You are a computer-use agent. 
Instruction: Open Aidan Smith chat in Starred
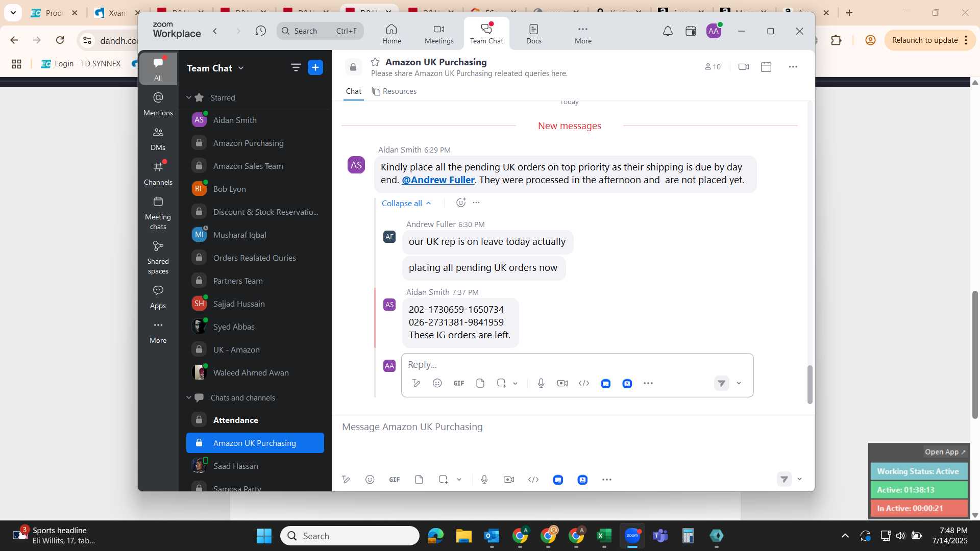[x=255, y=120]
